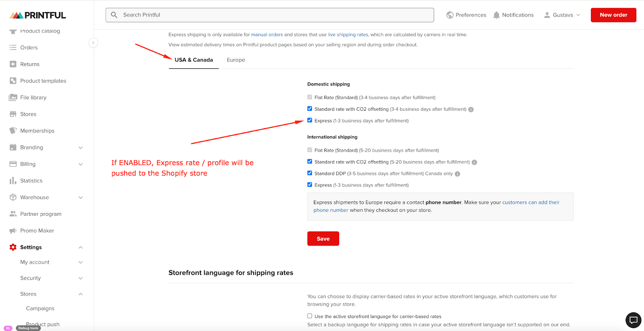644x331 pixels.
Task: Open the live shipping rates link
Action: point(348,35)
